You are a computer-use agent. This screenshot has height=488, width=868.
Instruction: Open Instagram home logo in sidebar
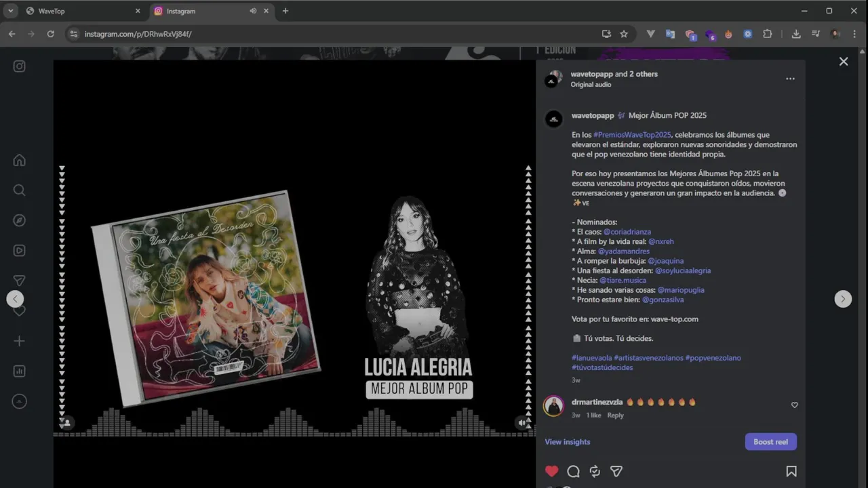click(20, 66)
